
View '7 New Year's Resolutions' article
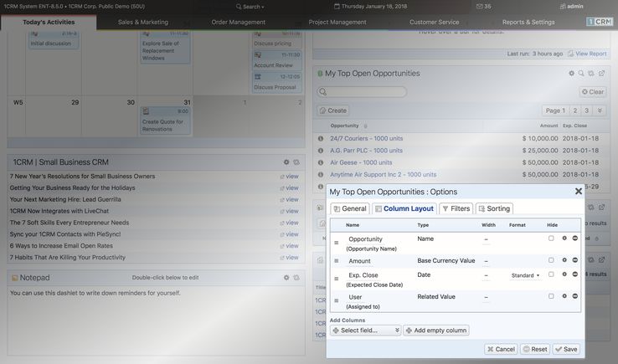tap(82, 176)
